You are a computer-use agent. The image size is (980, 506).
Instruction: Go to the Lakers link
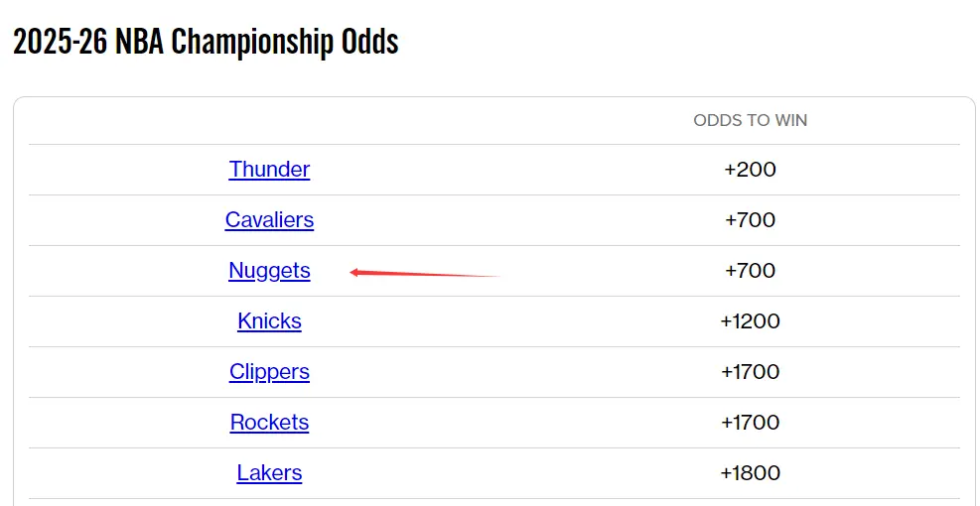point(269,473)
